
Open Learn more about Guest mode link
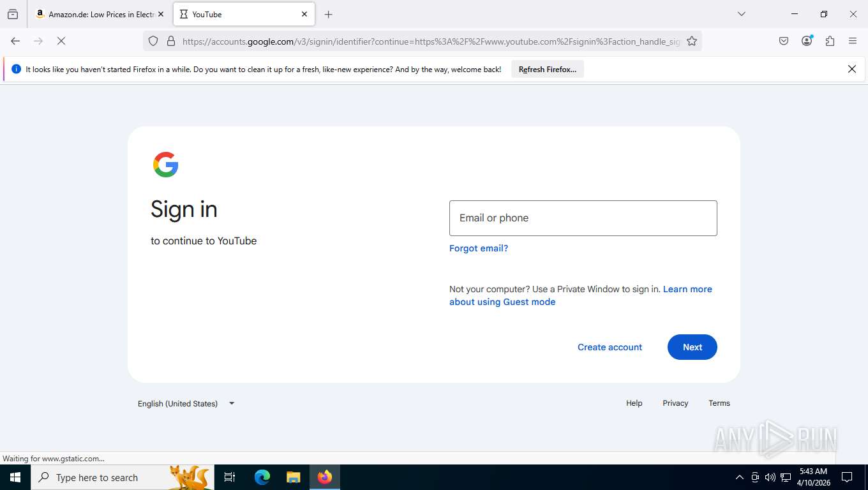point(581,295)
